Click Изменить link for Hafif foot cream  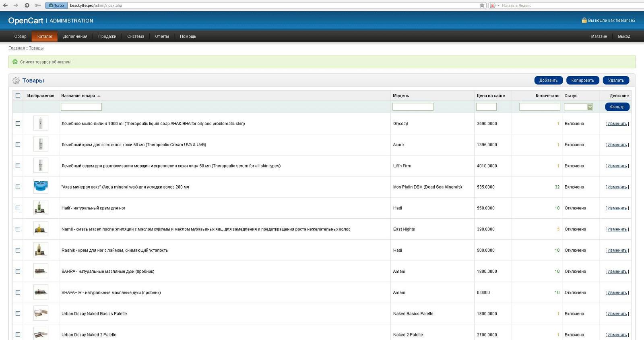617,208
